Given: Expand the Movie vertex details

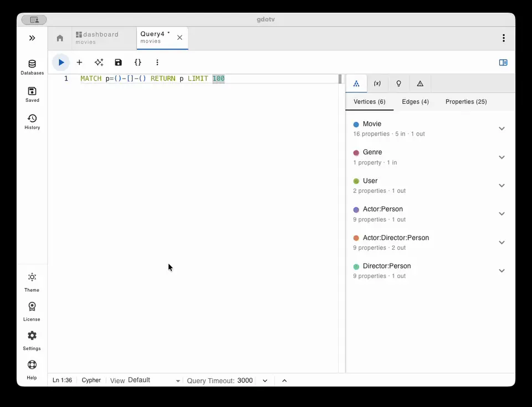Looking at the screenshot, I should (502, 128).
